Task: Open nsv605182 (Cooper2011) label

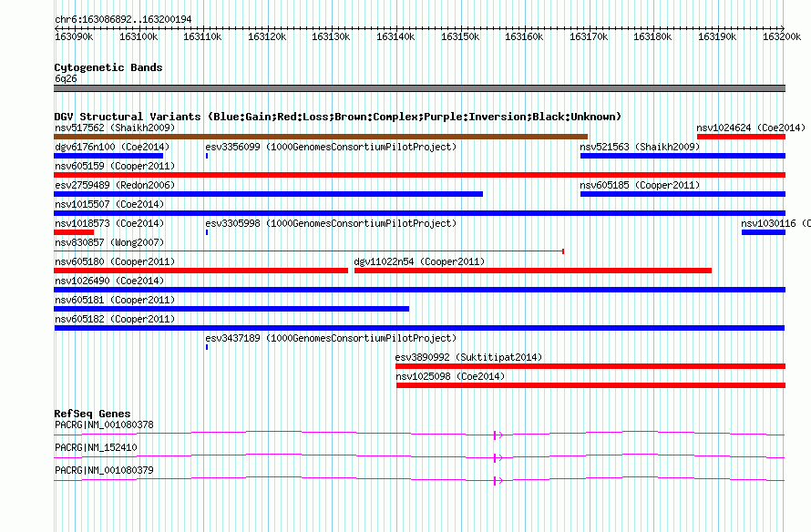Action: pyautogui.click(x=115, y=319)
